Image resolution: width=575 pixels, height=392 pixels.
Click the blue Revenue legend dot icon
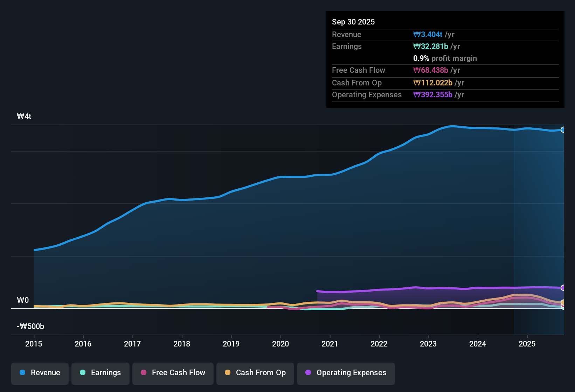click(22, 373)
